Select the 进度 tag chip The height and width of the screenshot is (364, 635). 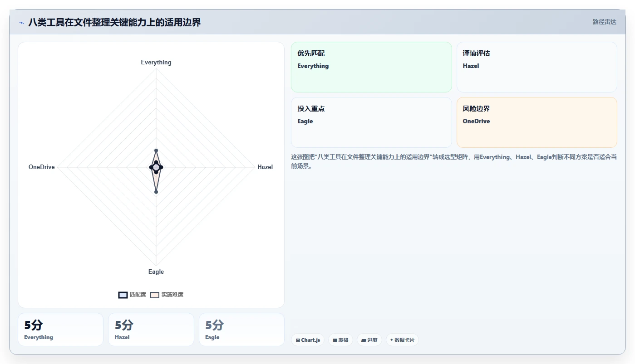(369, 340)
